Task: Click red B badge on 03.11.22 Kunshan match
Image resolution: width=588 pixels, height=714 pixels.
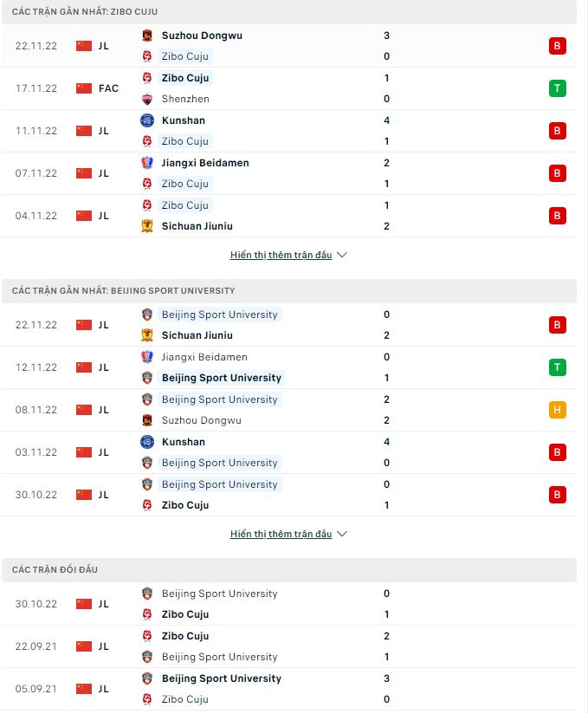Action: (557, 452)
